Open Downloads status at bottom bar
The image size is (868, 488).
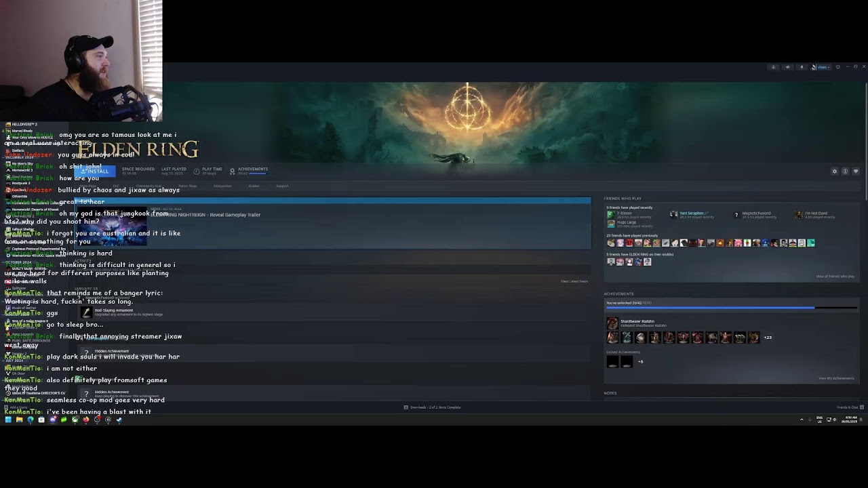(433, 407)
